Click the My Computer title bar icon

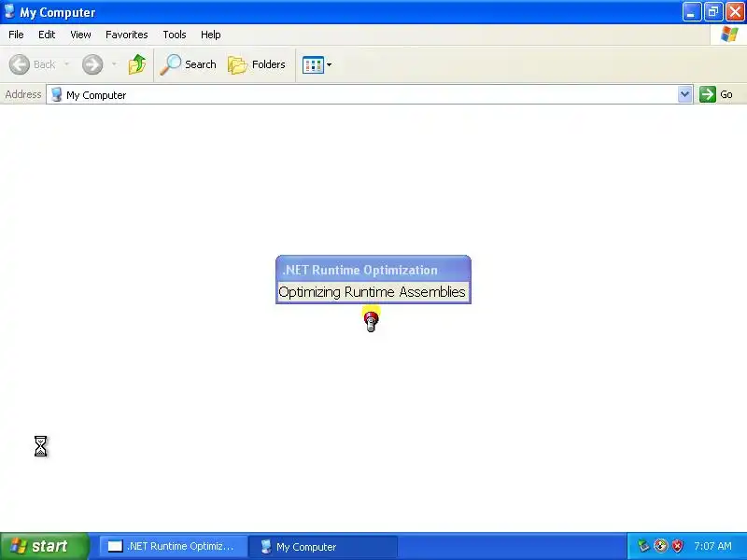[9, 11]
